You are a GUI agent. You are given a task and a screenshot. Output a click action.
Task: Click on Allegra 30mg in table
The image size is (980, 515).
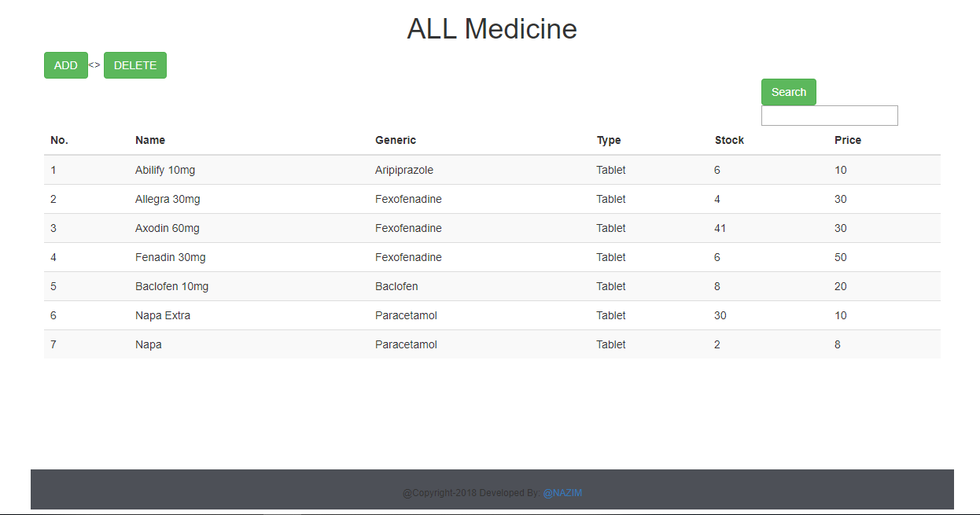tap(168, 199)
